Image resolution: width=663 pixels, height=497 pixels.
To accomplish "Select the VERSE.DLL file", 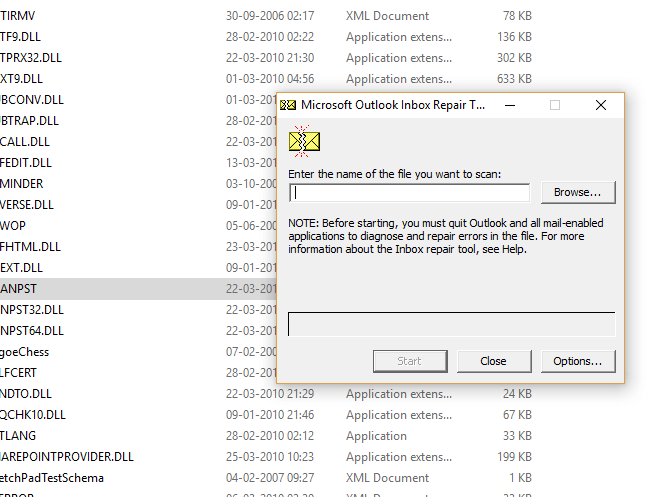I will click(x=27, y=205).
